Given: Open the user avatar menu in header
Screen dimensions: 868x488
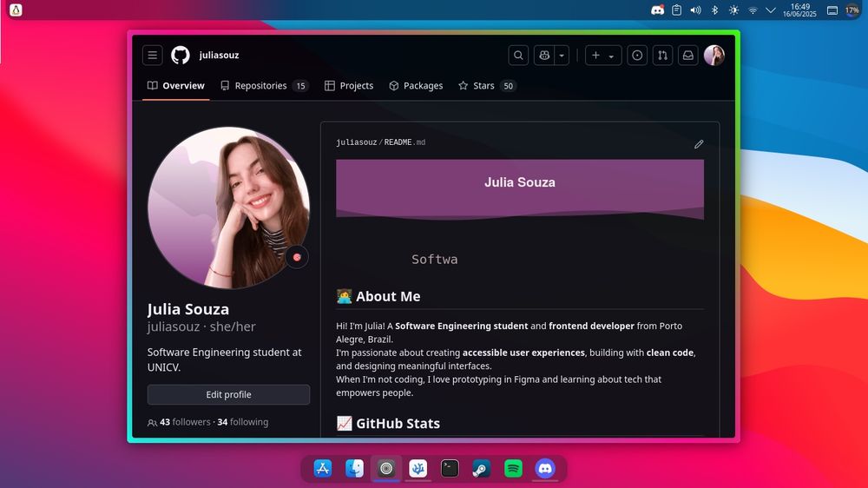Looking at the screenshot, I should tap(714, 56).
